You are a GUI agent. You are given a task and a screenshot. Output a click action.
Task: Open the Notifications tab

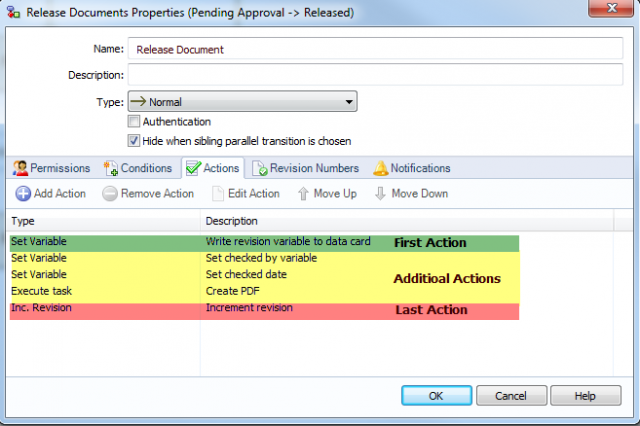click(412, 168)
